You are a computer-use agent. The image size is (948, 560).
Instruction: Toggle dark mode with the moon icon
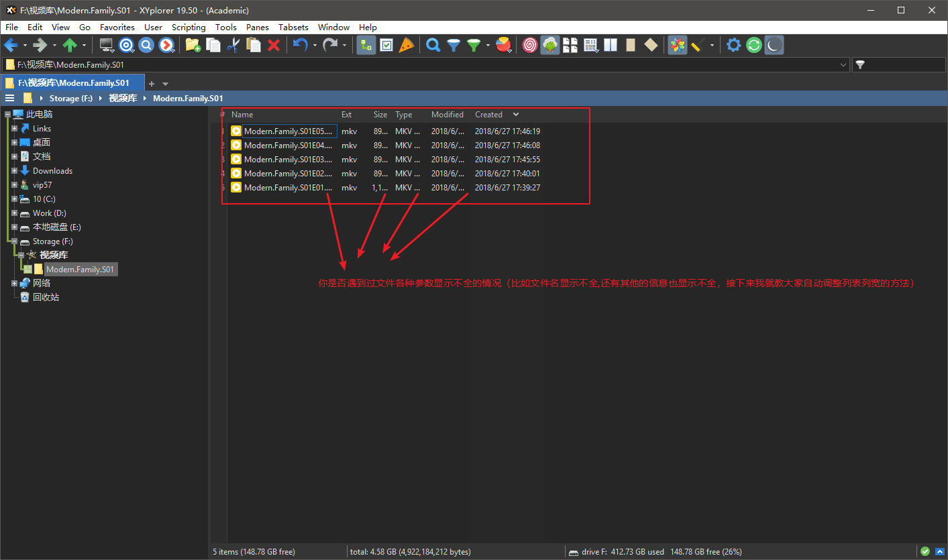(774, 45)
